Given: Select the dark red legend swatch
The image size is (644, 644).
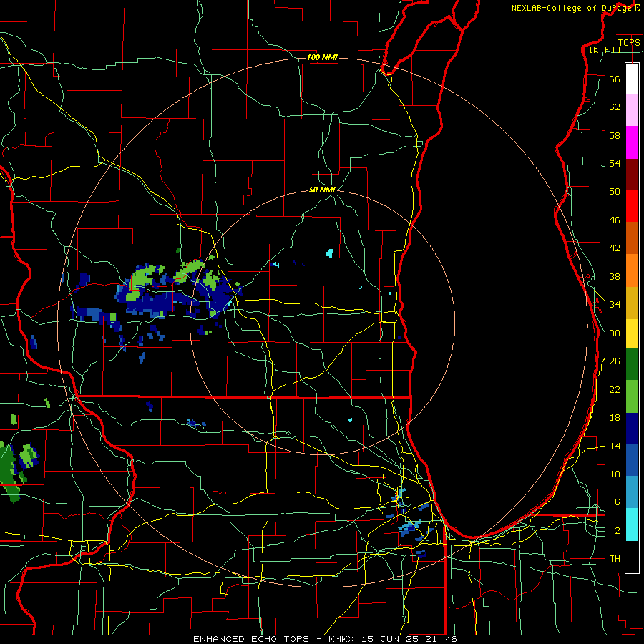Looking at the screenshot, I should coord(632,175).
